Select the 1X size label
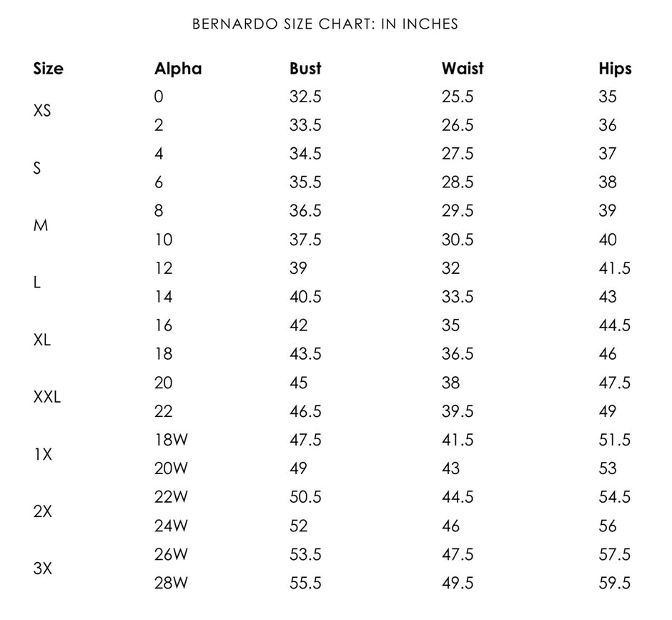 43,454
